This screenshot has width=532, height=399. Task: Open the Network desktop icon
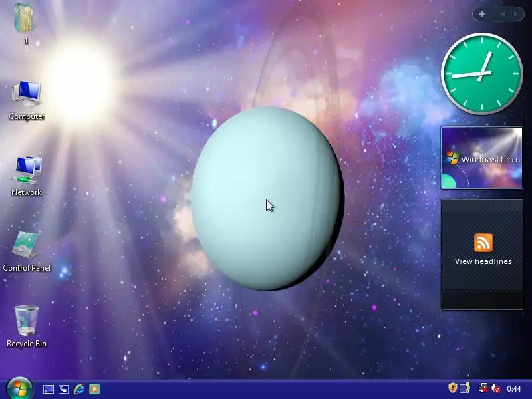27,176
